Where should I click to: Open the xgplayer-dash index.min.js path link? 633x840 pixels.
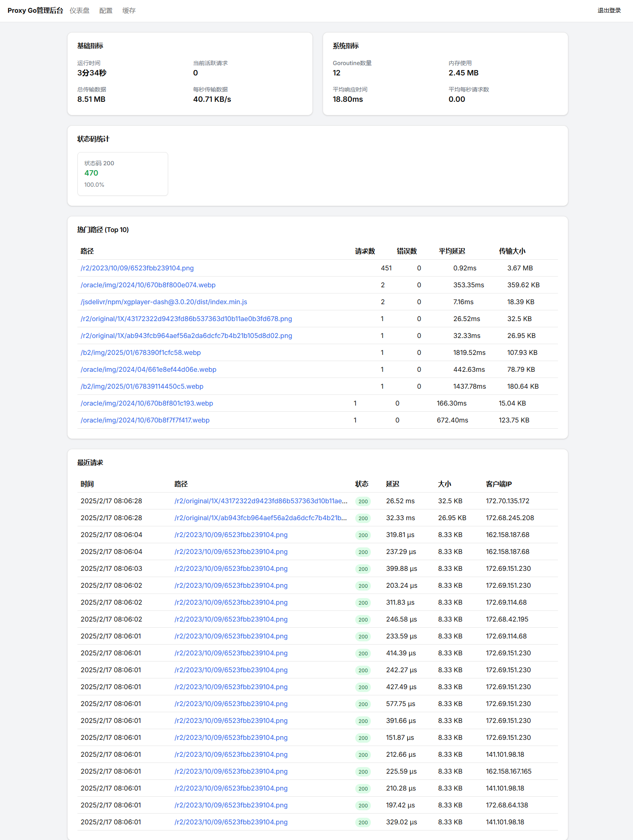pos(164,302)
